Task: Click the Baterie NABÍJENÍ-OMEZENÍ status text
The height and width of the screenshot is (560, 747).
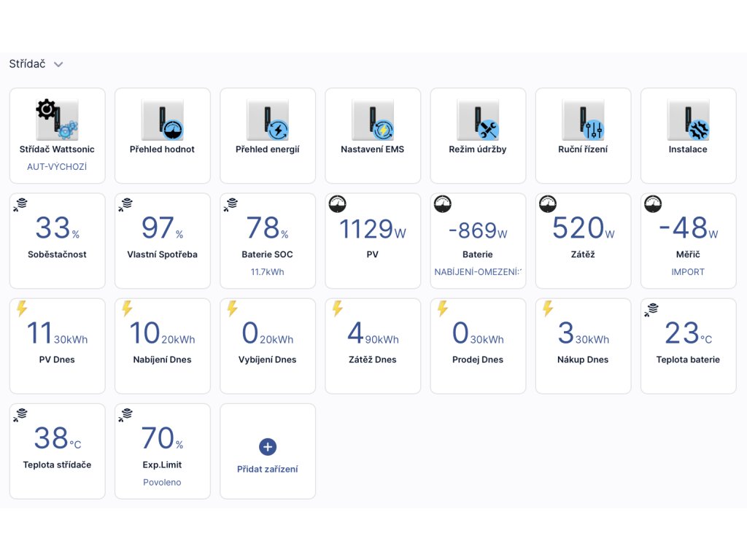Action: pos(477,272)
